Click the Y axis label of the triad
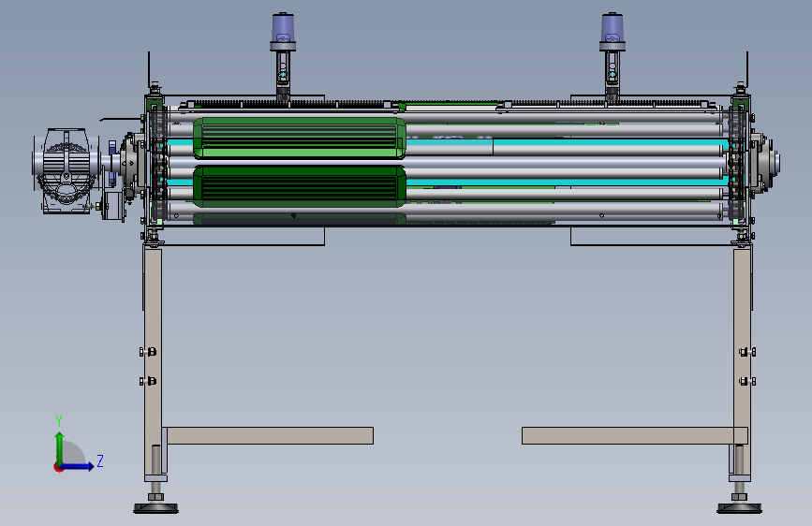 tap(59, 420)
